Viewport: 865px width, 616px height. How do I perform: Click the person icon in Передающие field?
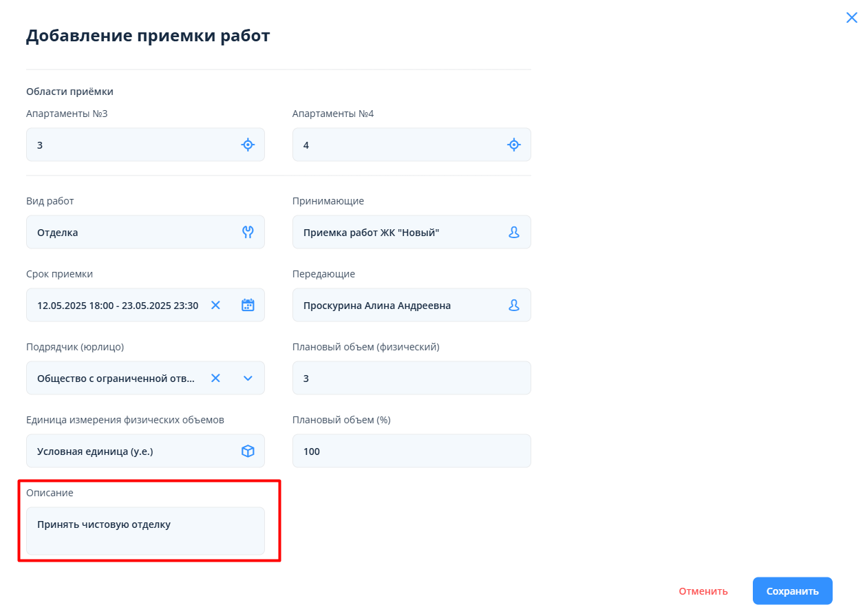click(x=513, y=305)
